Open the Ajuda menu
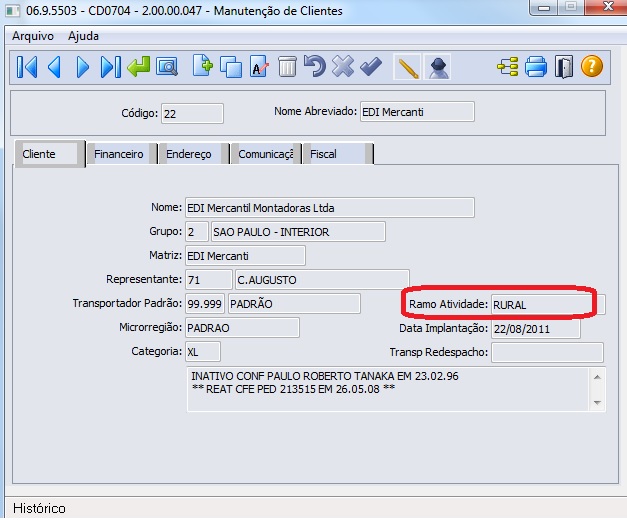The height and width of the screenshot is (520, 627). [x=83, y=36]
